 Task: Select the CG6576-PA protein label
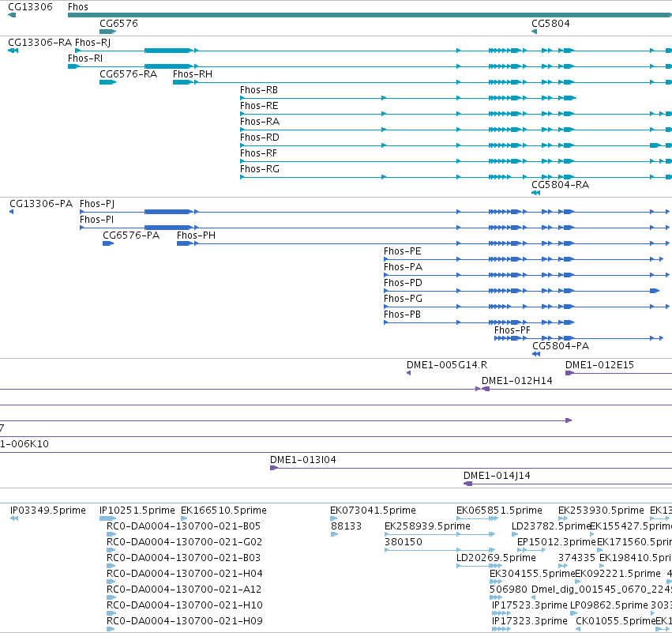131,235
